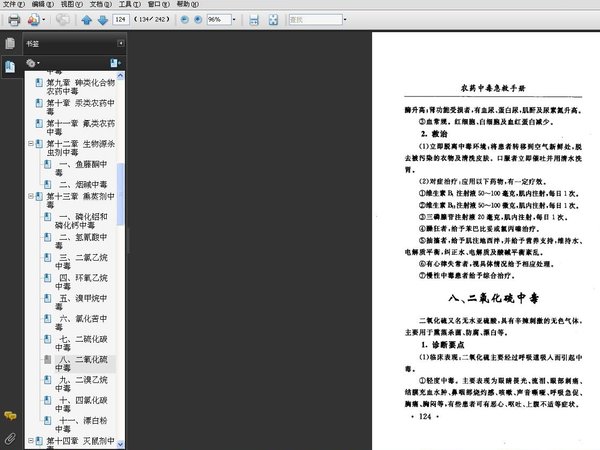Click the new bookmark icon
This screenshot has height=450, width=600.
tap(115, 63)
